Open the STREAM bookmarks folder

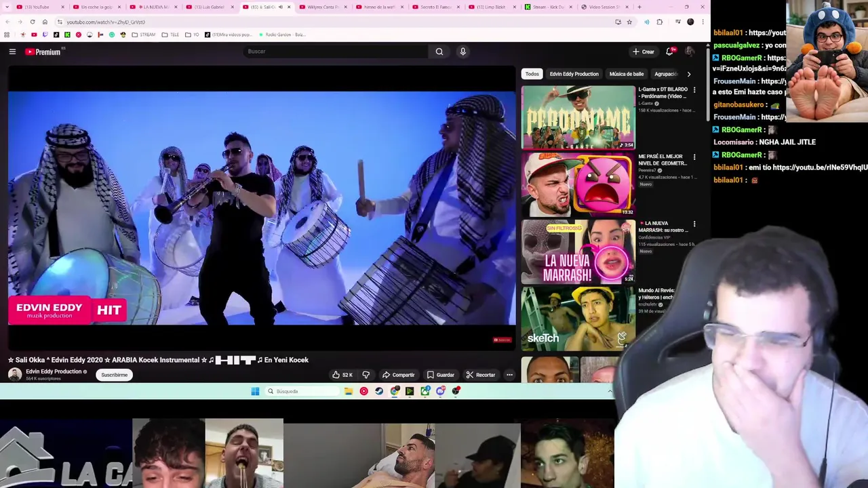click(144, 35)
